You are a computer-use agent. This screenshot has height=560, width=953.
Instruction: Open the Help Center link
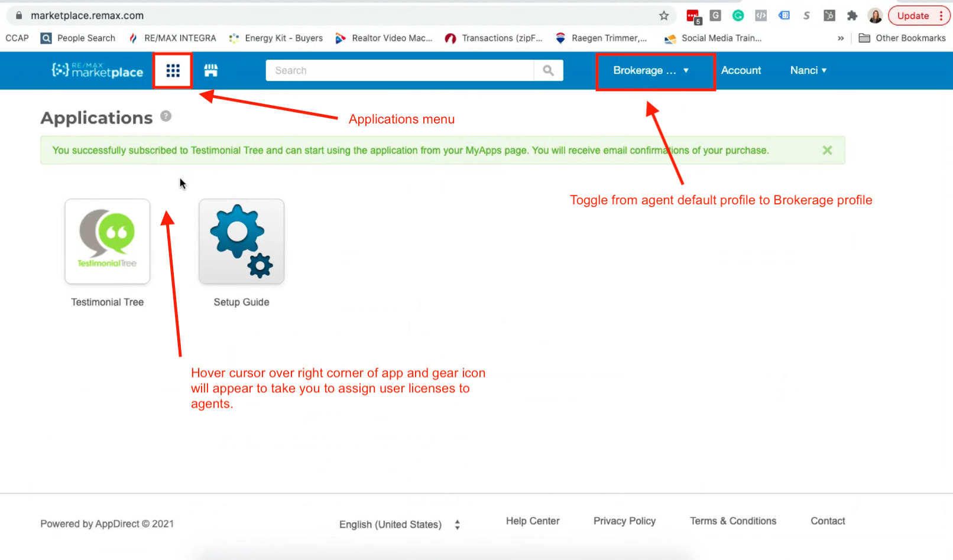coord(533,521)
